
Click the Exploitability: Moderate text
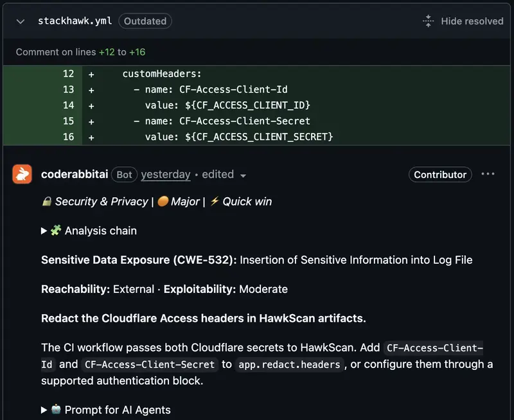coord(226,289)
